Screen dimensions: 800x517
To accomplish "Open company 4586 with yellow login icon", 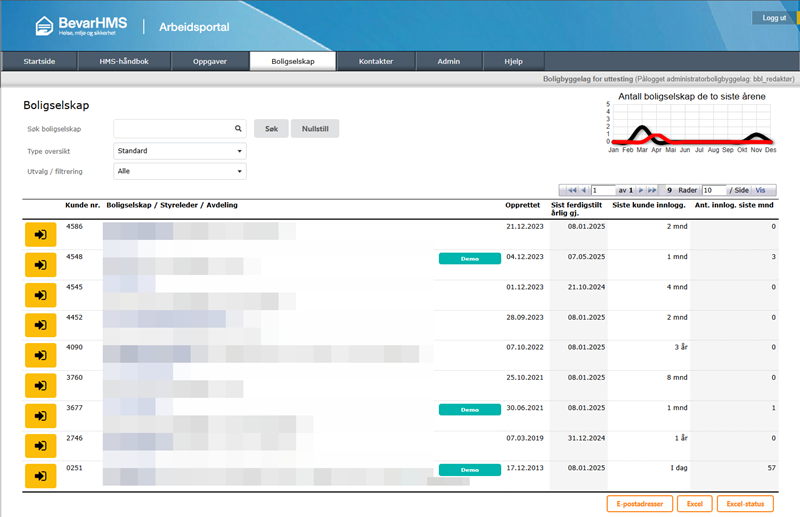I will (x=40, y=235).
